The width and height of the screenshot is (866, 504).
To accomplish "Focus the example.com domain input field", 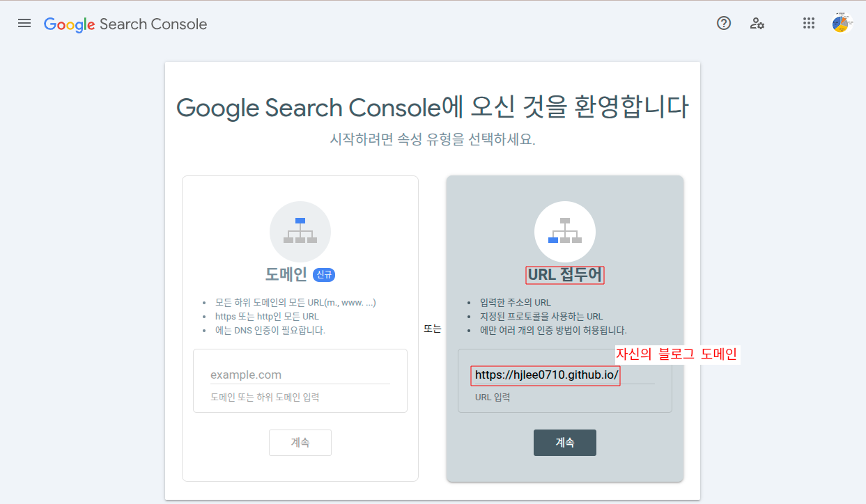I will click(x=300, y=375).
